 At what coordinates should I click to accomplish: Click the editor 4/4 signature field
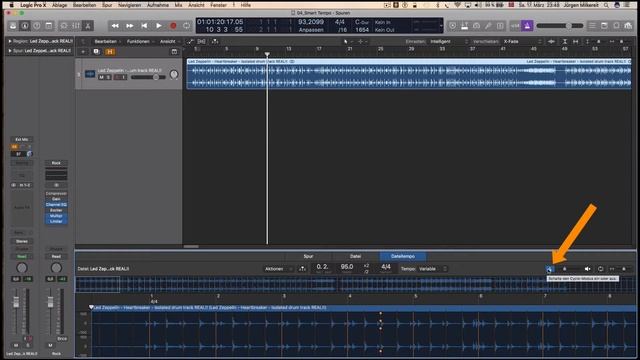tap(385, 268)
